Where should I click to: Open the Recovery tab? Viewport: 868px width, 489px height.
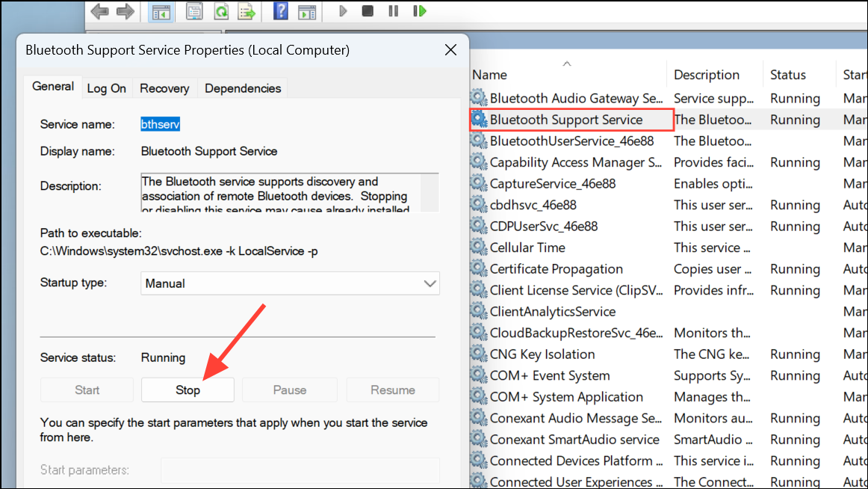(x=164, y=89)
